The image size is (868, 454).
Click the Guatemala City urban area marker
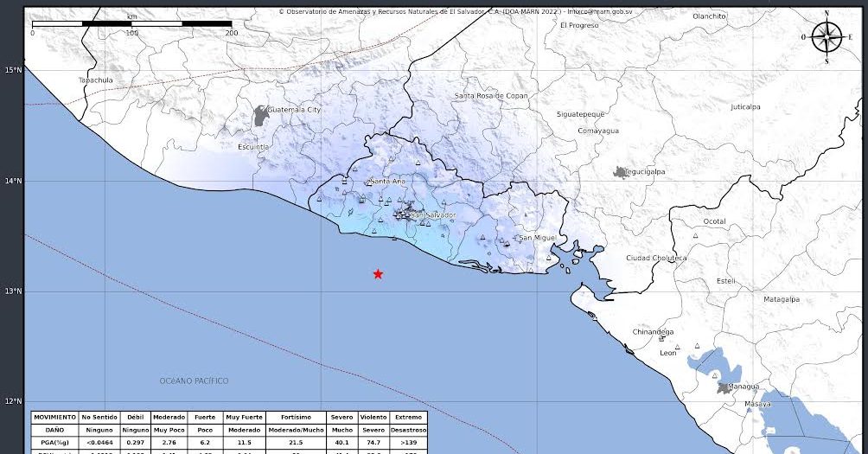(261, 115)
